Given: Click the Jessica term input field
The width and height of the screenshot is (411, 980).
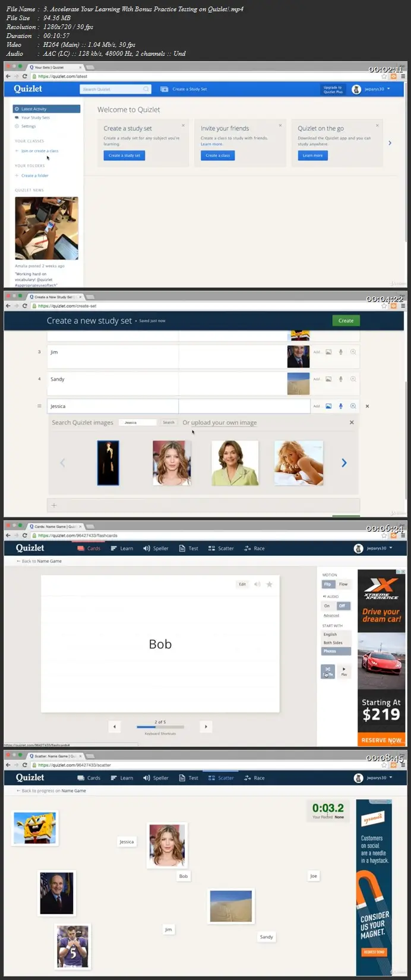Looking at the screenshot, I should coord(113,406).
